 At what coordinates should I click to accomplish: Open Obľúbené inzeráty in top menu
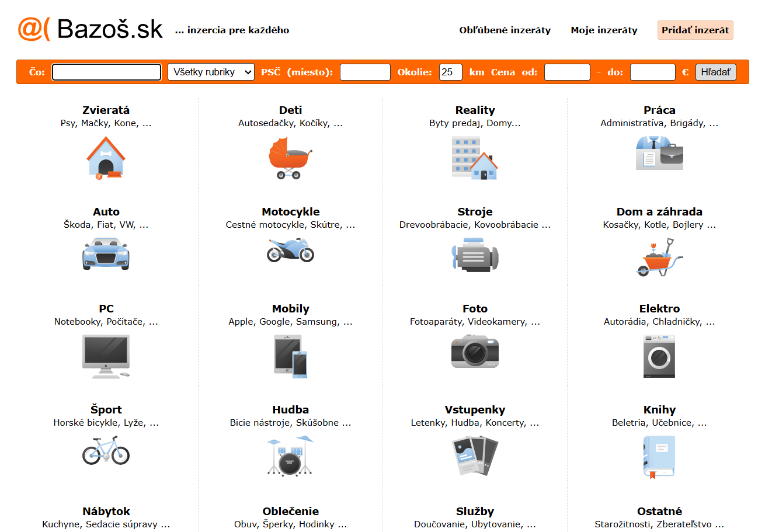click(x=505, y=30)
